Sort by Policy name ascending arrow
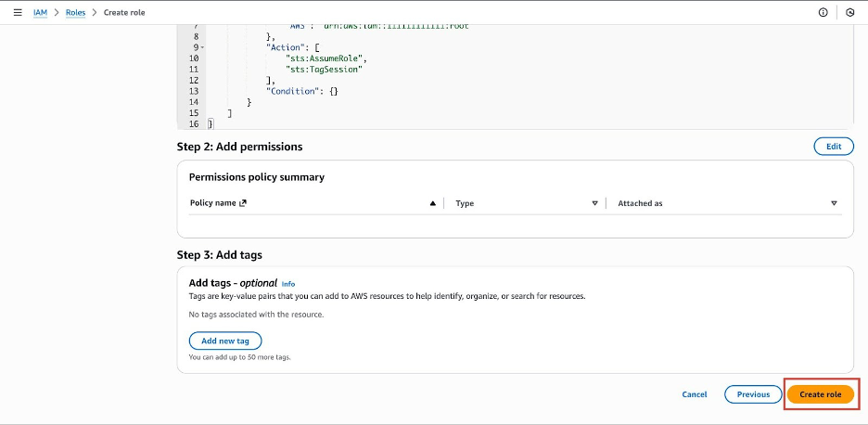 pyautogui.click(x=432, y=203)
